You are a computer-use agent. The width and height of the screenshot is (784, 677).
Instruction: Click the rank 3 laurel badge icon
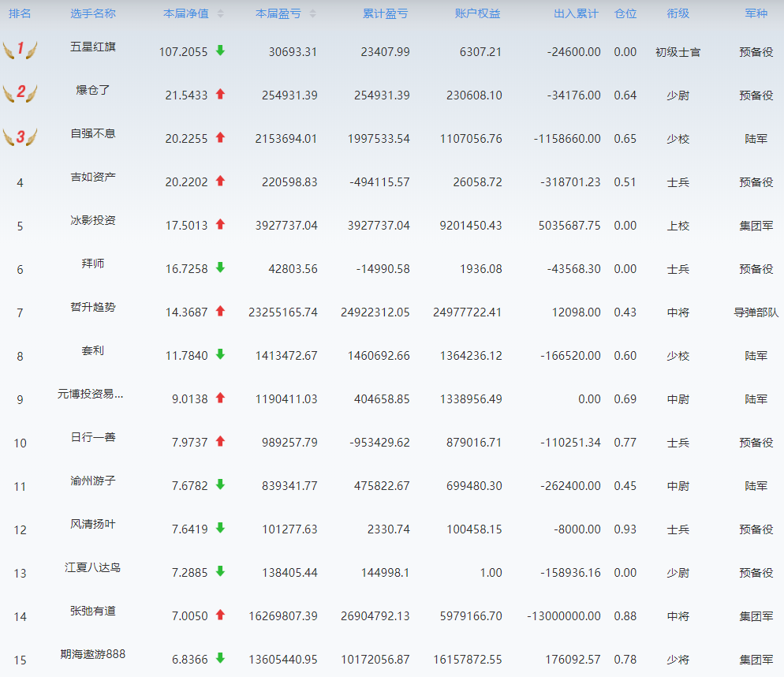[20, 136]
